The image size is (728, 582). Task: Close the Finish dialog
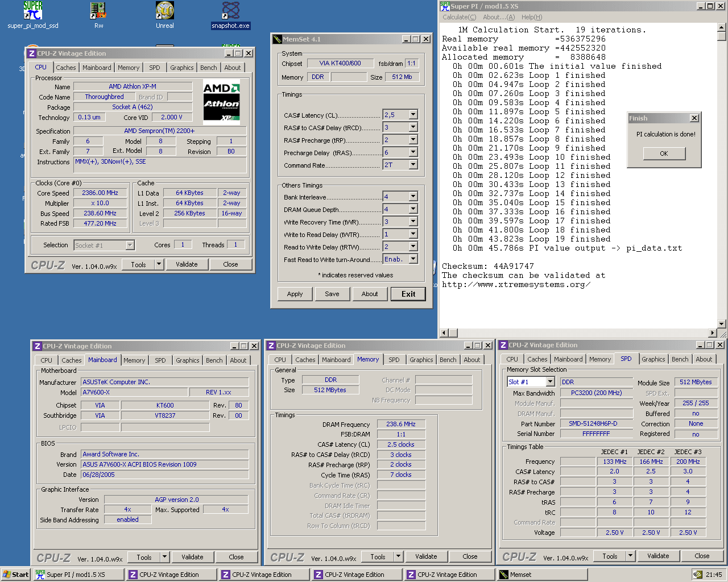pos(694,118)
